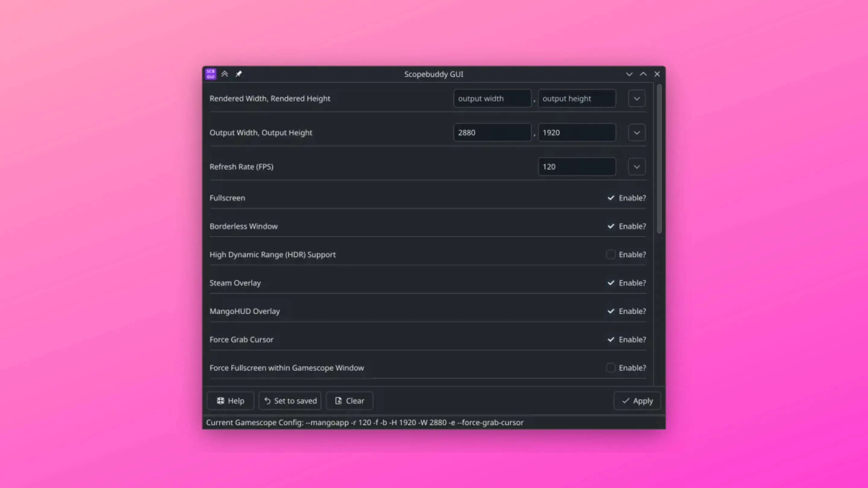The height and width of the screenshot is (488, 868).
Task: Click the Refresh Rate (FPS) label
Action: 241,167
